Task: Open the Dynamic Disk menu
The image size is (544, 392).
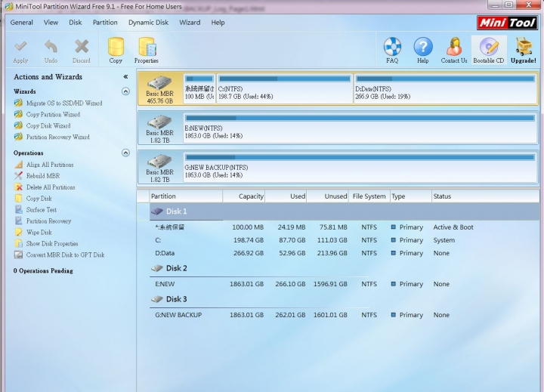Action: tap(148, 23)
